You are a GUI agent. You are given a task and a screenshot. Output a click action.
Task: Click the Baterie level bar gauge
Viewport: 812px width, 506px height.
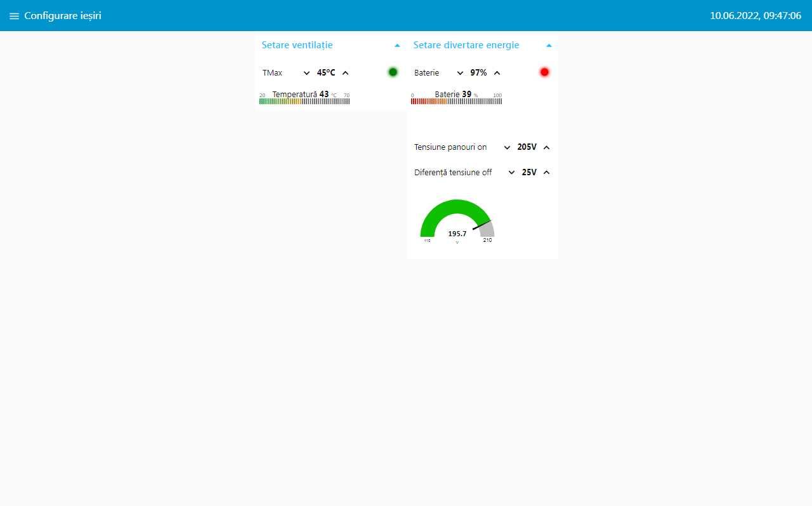(456, 98)
